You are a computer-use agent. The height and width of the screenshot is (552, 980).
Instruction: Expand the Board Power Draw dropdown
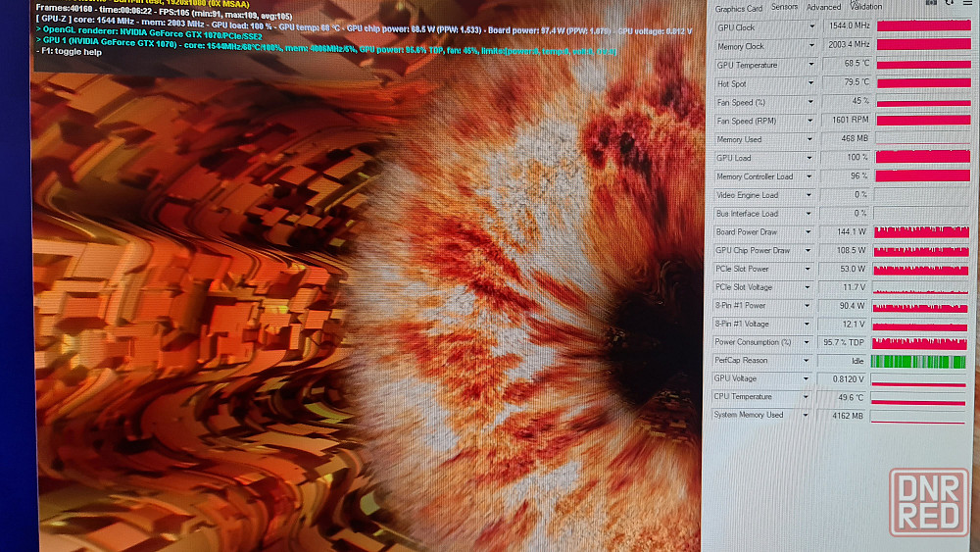pyautogui.click(x=810, y=232)
